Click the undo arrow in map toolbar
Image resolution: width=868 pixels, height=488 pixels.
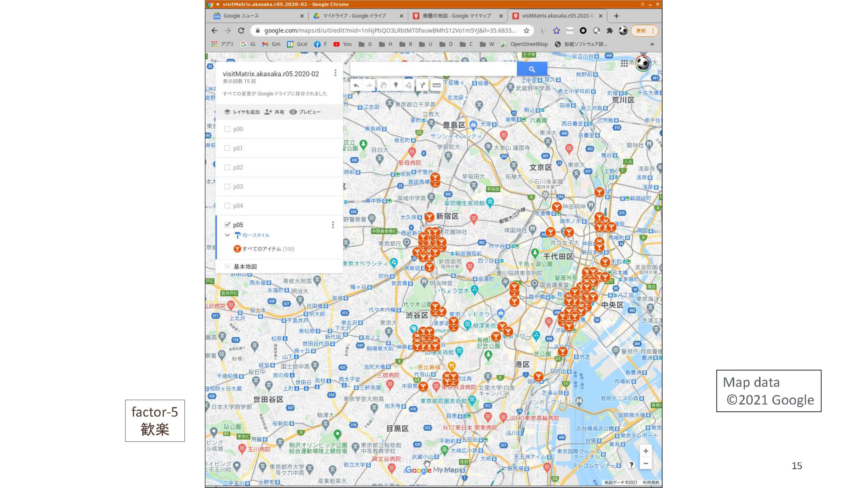pos(356,85)
